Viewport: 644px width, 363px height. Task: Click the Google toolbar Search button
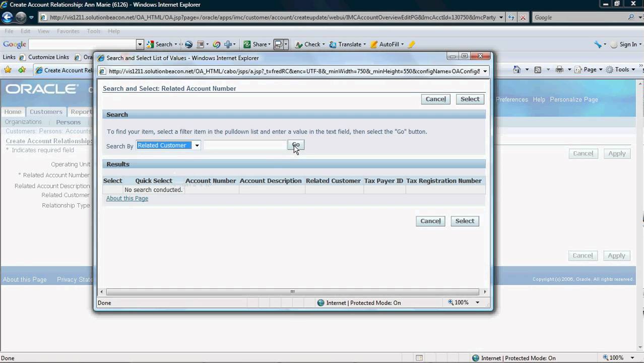tap(160, 44)
